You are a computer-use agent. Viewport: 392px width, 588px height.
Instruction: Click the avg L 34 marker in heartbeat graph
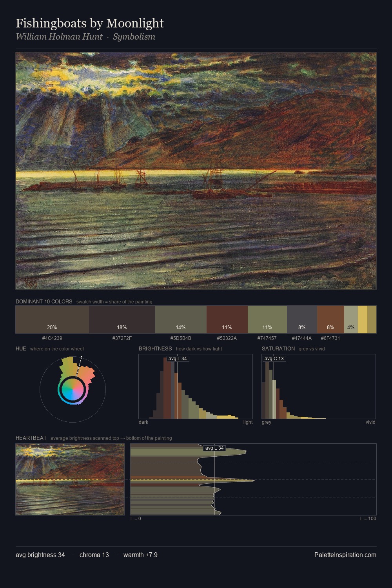click(214, 448)
